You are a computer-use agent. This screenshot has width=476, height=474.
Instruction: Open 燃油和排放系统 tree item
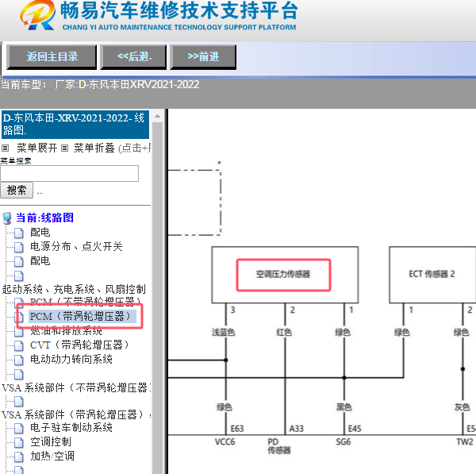pos(66,330)
